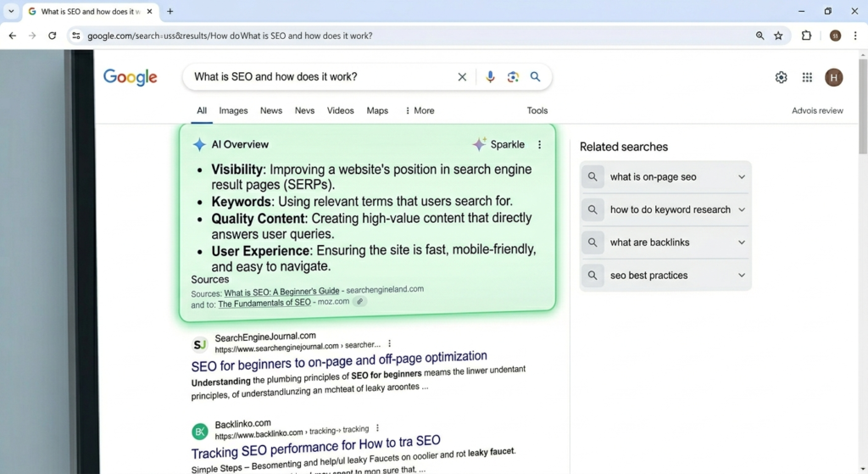
Task: Open 'SEO for beginners to on-page' result
Action: [x=339, y=360]
